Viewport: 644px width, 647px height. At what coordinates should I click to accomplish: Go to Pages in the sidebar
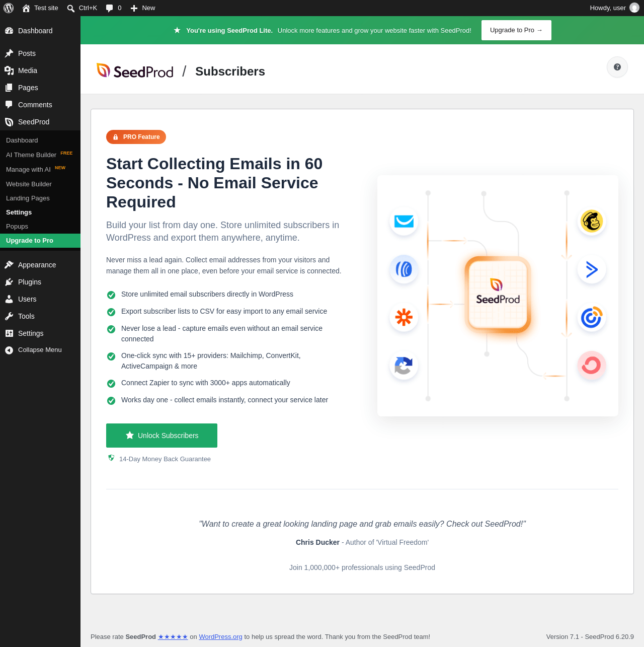pyautogui.click(x=40, y=88)
